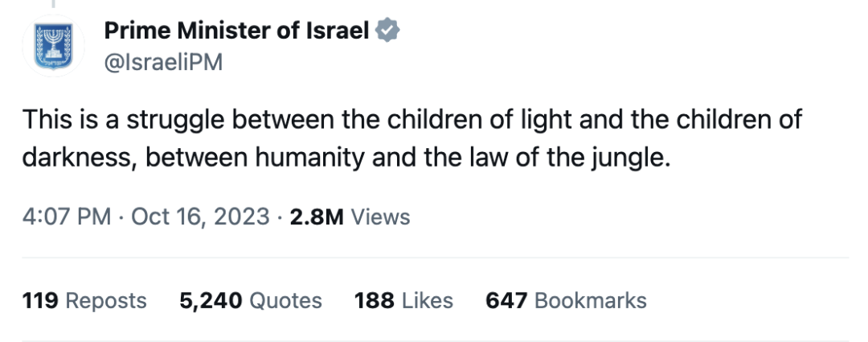The height and width of the screenshot is (342, 868).
Task: Open the Quotes list label
Action: 286,301
